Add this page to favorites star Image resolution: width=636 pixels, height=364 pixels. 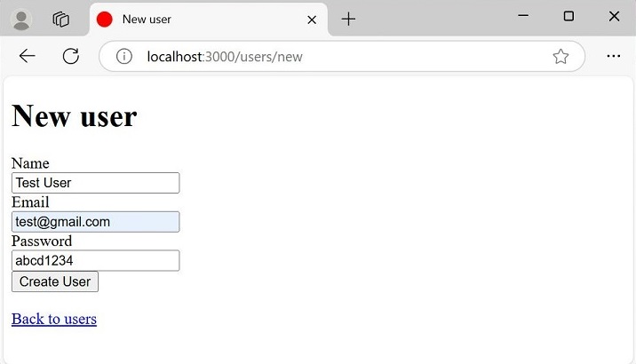[x=560, y=57]
